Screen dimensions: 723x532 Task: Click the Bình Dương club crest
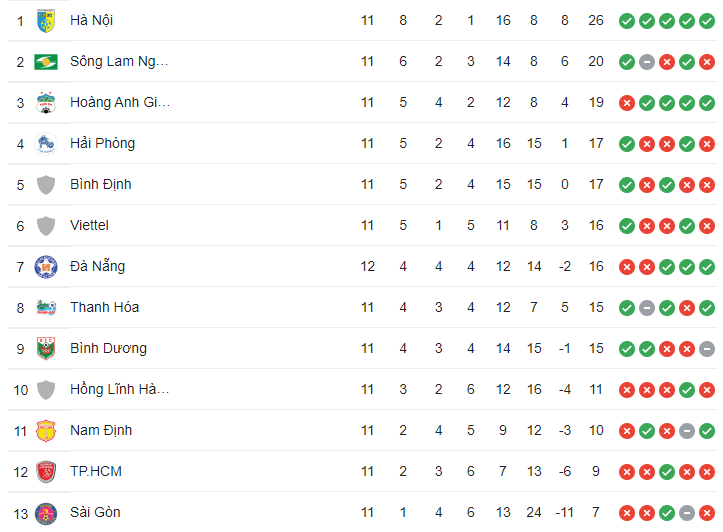point(46,349)
